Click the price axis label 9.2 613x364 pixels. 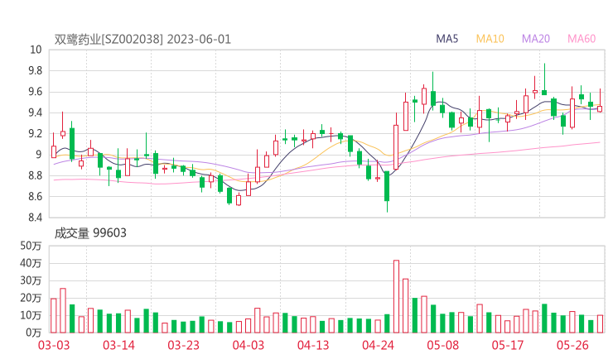(x=35, y=133)
